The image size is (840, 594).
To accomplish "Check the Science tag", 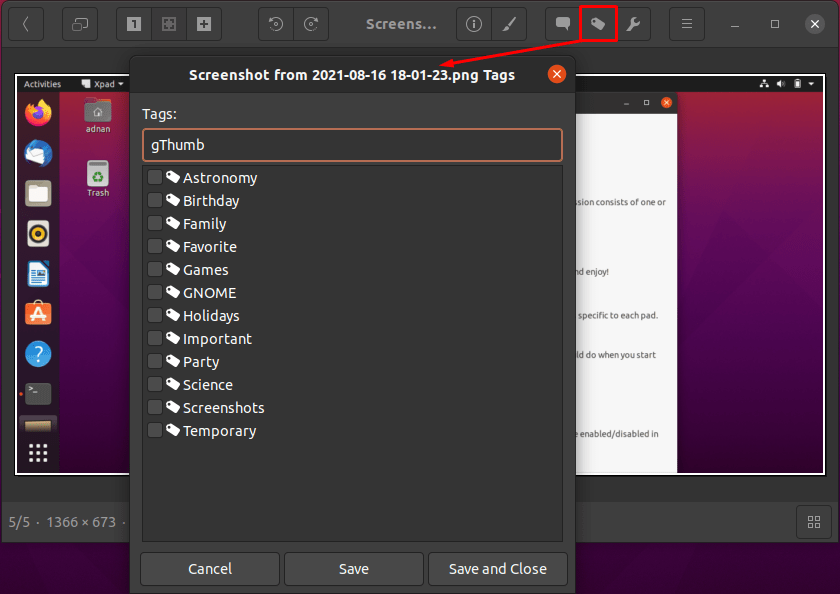I will (x=155, y=385).
